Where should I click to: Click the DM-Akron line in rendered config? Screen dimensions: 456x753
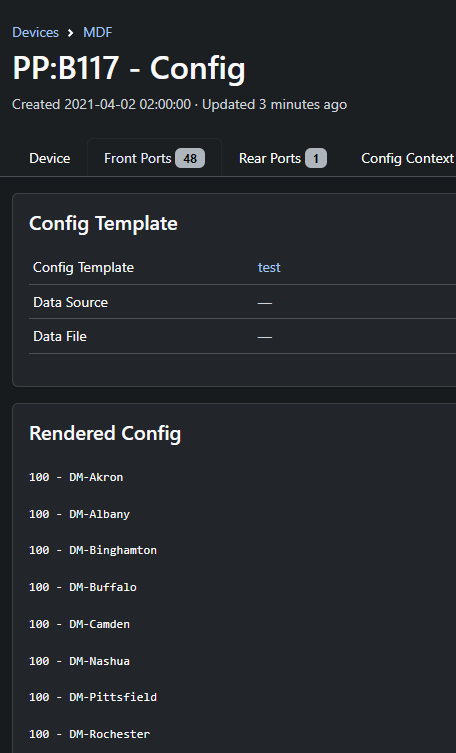pyautogui.click(x=76, y=477)
